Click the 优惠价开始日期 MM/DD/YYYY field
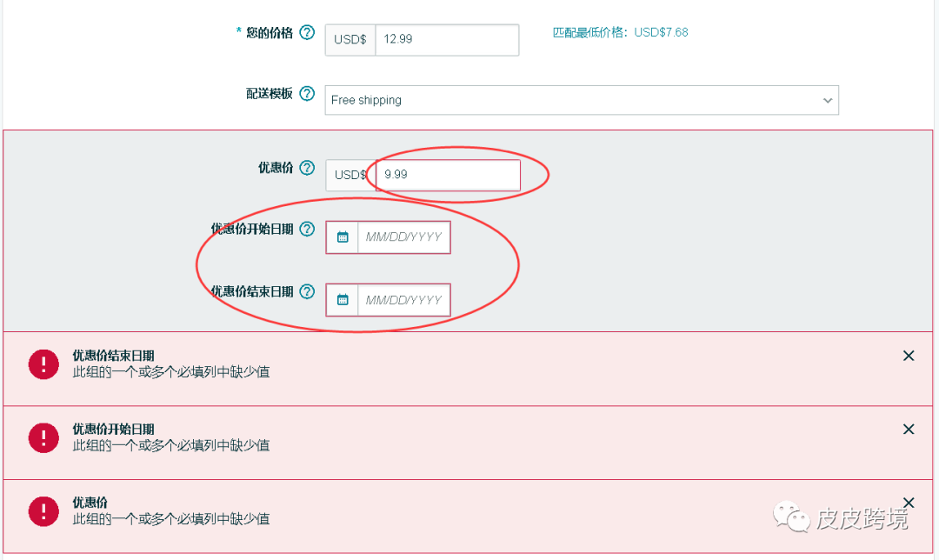939x560 pixels. (x=404, y=237)
